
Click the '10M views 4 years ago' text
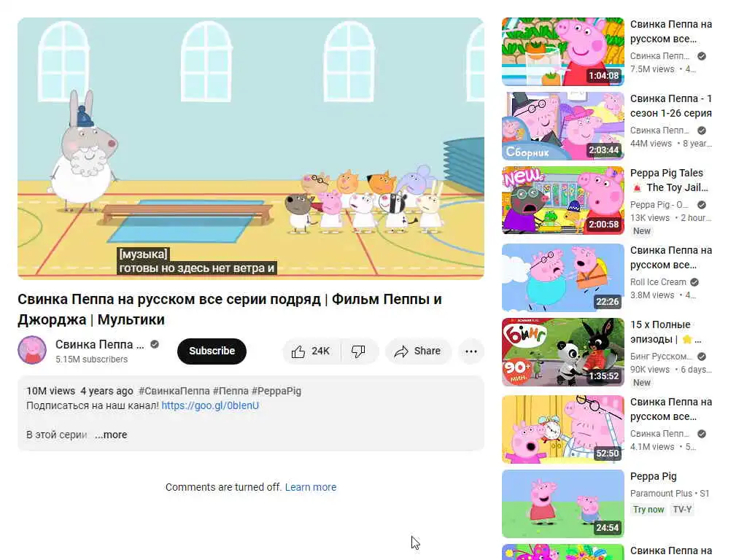[x=80, y=391]
